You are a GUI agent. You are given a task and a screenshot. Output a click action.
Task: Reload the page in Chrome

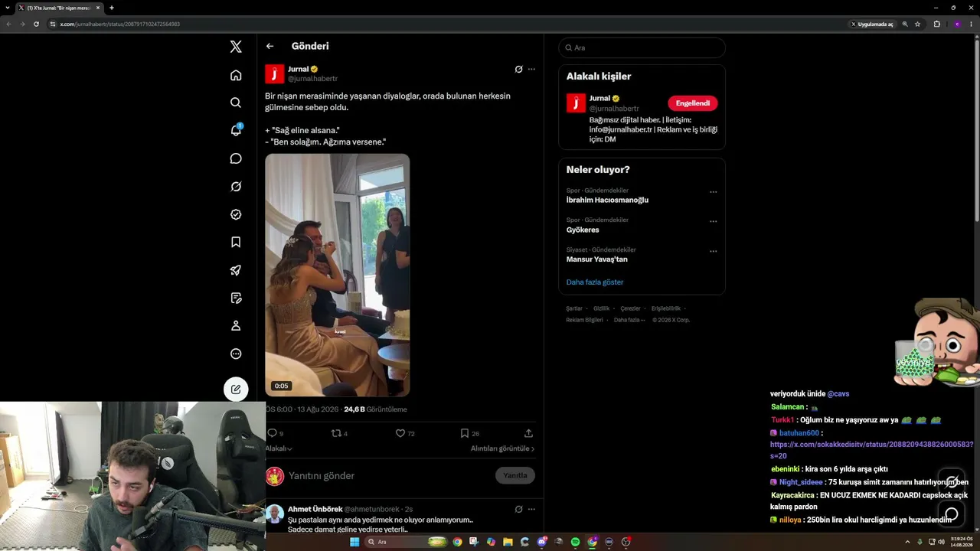point(36,24)
